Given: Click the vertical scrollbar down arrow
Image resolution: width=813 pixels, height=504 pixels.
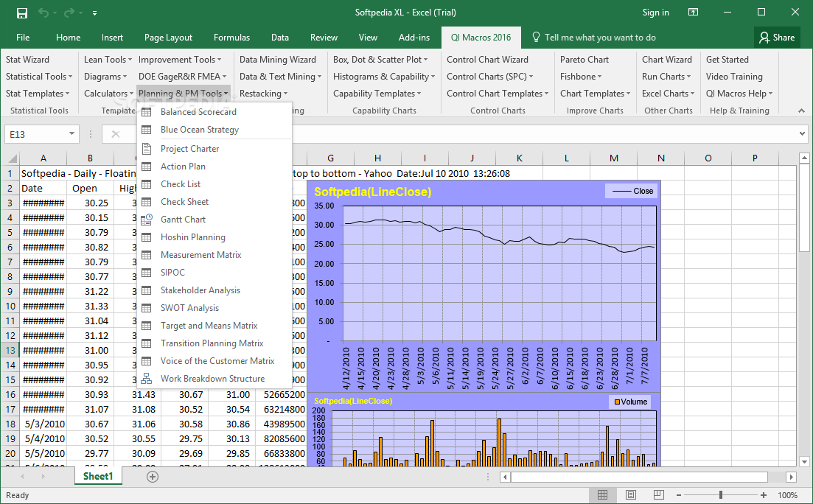Looking at the screenshot, I should pyautogui.click(x=805, y=461).
